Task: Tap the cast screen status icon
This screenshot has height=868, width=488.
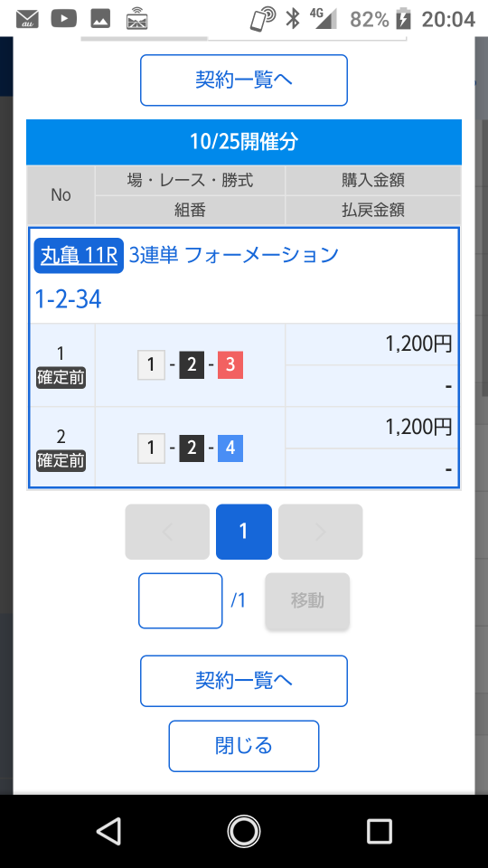Action: [136, 18]
